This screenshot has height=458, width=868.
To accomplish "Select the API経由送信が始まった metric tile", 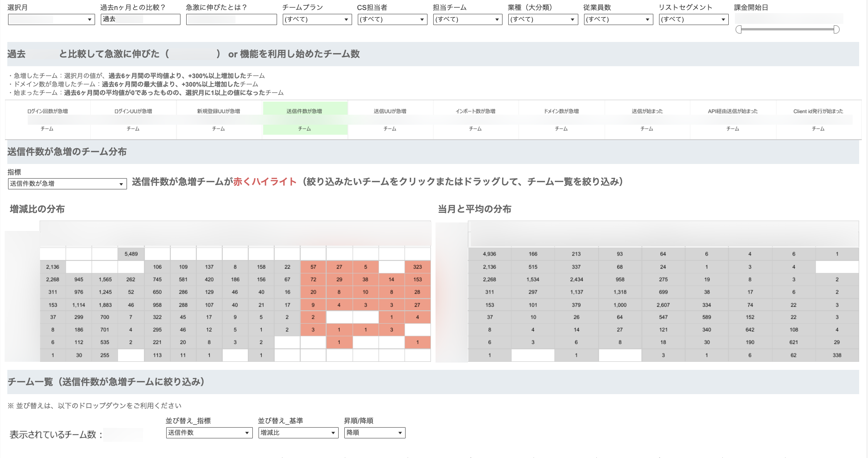I will [732, 119].
